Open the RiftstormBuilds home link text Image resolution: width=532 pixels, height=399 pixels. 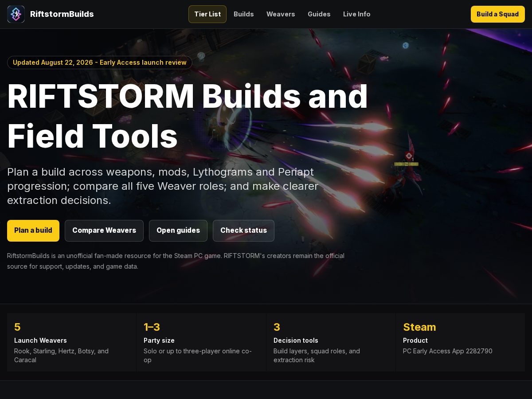[x=62, y=14]
